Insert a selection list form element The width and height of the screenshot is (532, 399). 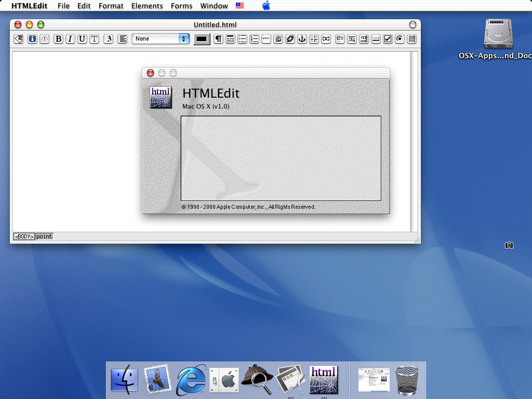pos(411,39)
